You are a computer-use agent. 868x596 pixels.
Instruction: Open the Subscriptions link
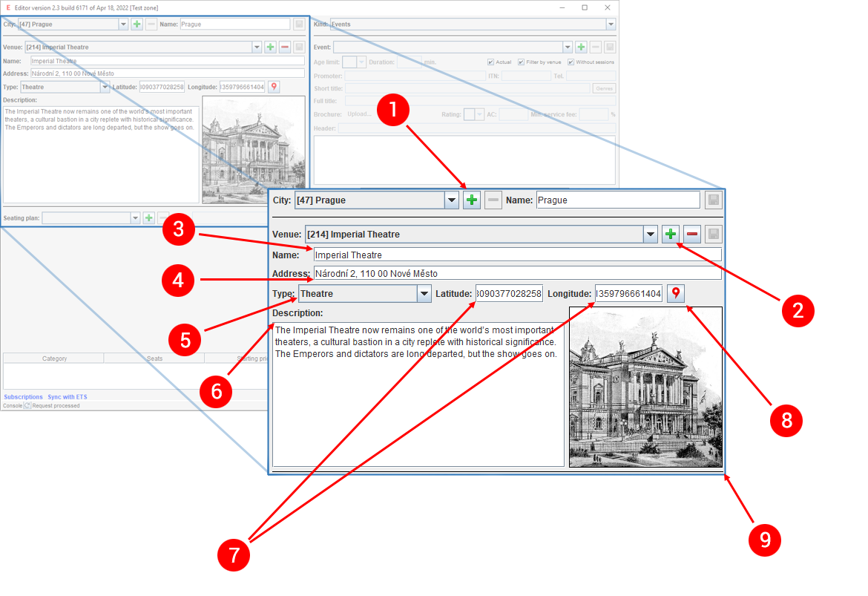pos(23,396)
